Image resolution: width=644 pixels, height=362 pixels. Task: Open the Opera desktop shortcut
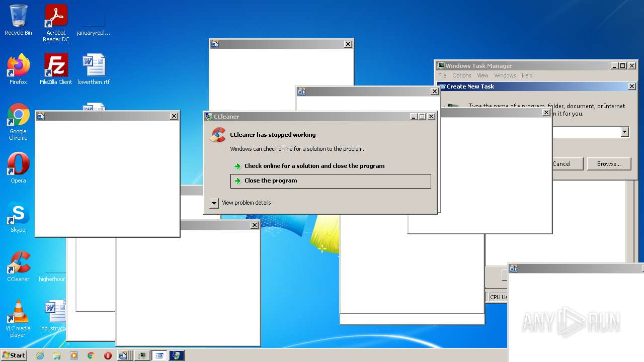point(18,168)
